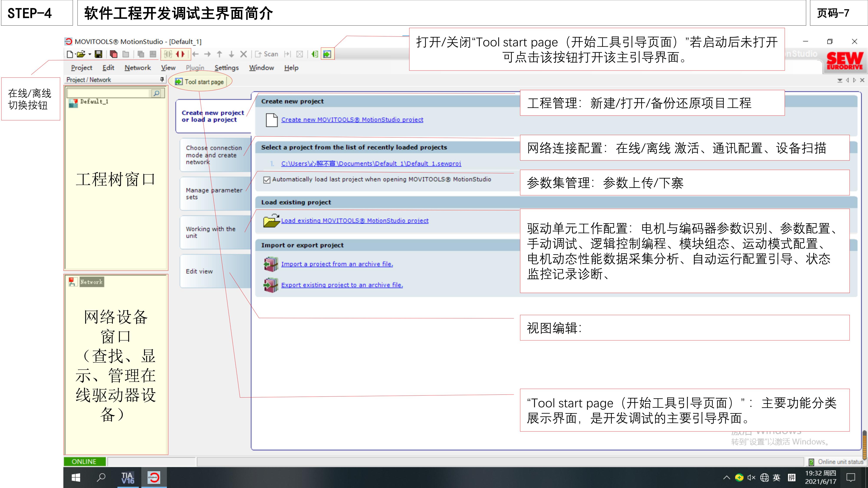Toggle auto-hide pin on Project / Network panel
868x488 pixels.
[x=162, y=79]
